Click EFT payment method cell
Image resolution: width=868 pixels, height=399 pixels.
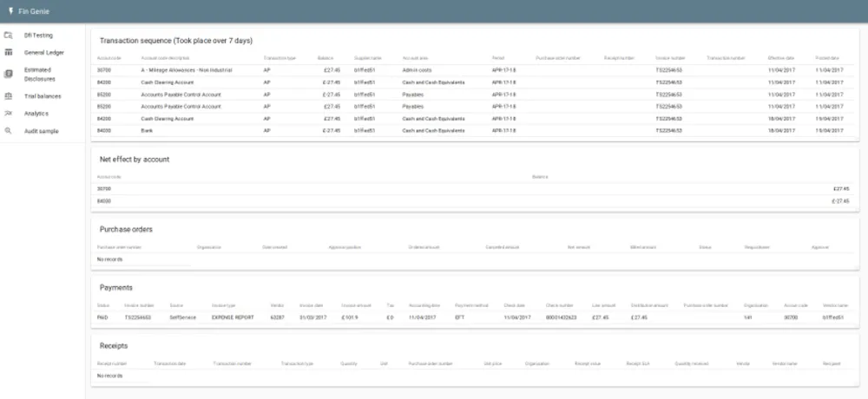coord(459,317)
